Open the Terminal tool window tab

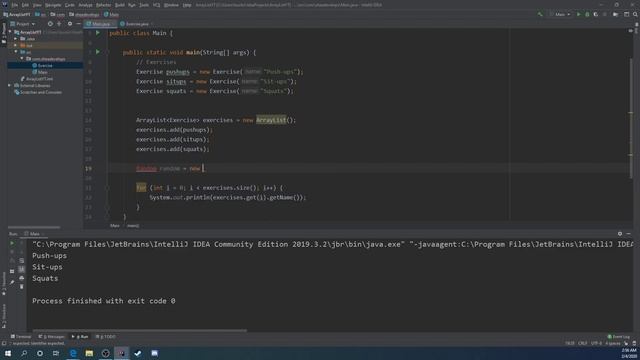point(21,336)
